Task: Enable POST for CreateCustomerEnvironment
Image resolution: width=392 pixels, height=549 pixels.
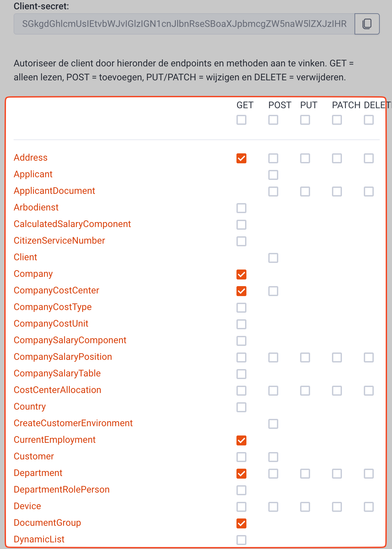Action: click(273, 424)
